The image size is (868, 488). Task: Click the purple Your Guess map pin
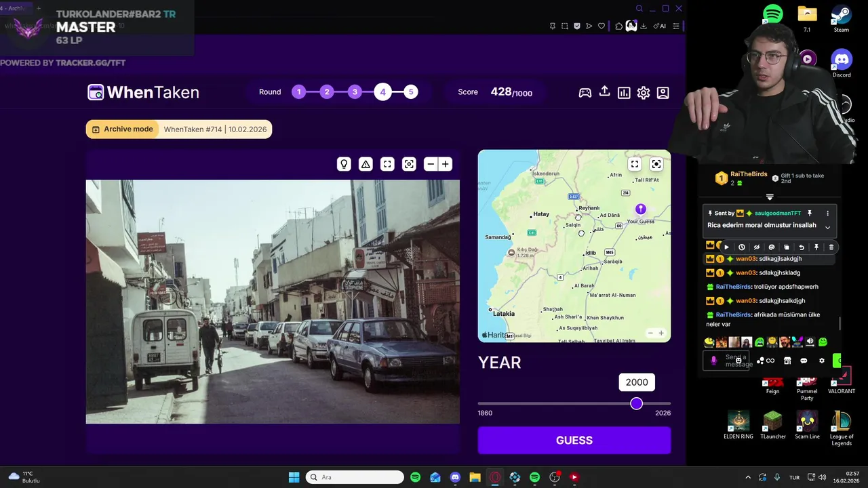(641, 209)
